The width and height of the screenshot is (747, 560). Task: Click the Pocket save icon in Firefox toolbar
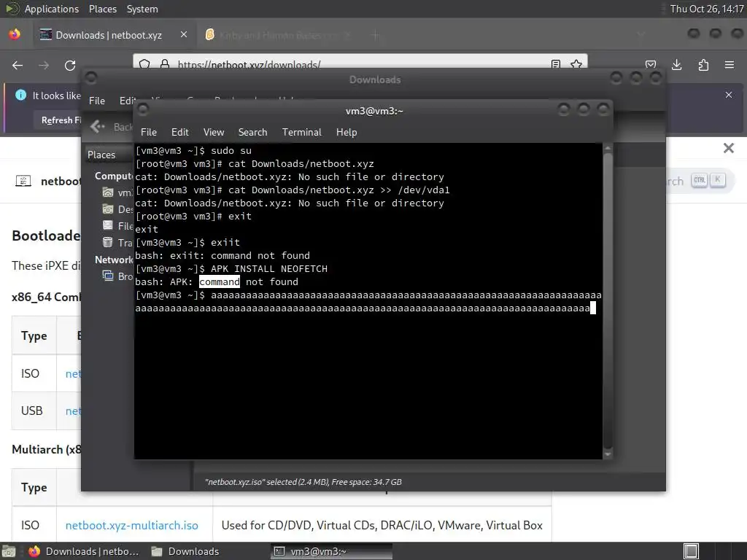650,65
